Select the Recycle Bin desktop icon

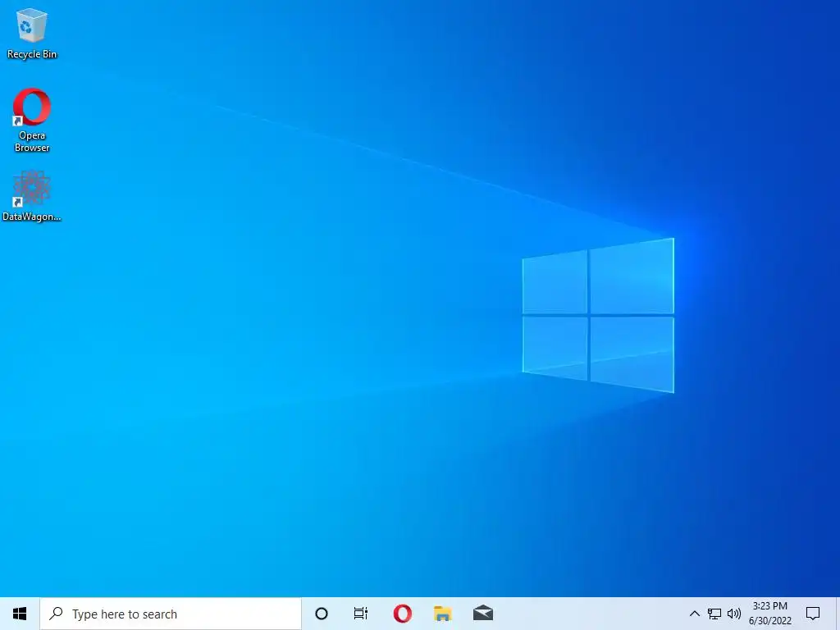point(32,33)
